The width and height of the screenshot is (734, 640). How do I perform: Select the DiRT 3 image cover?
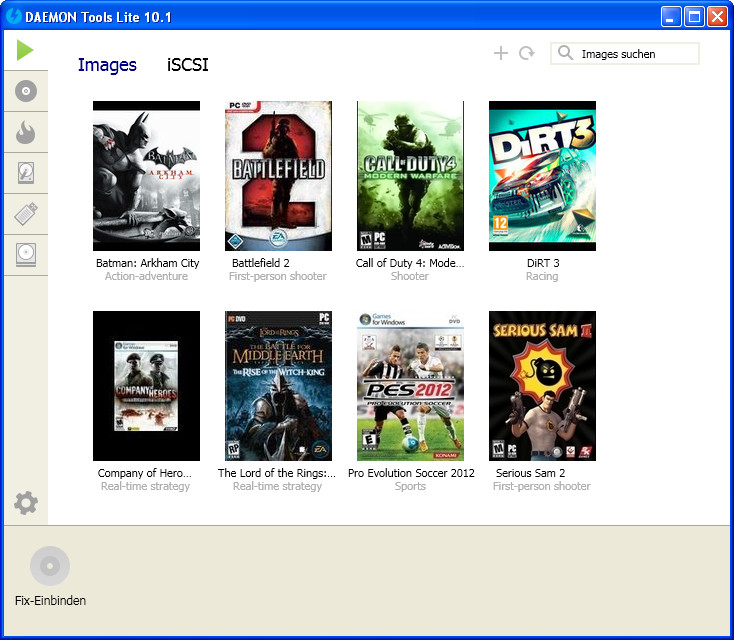[542, 176]
